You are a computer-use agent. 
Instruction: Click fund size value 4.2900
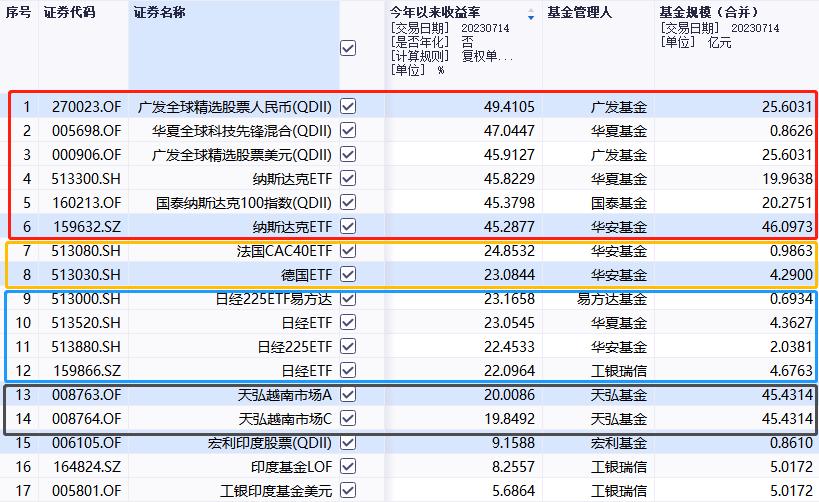791,275
